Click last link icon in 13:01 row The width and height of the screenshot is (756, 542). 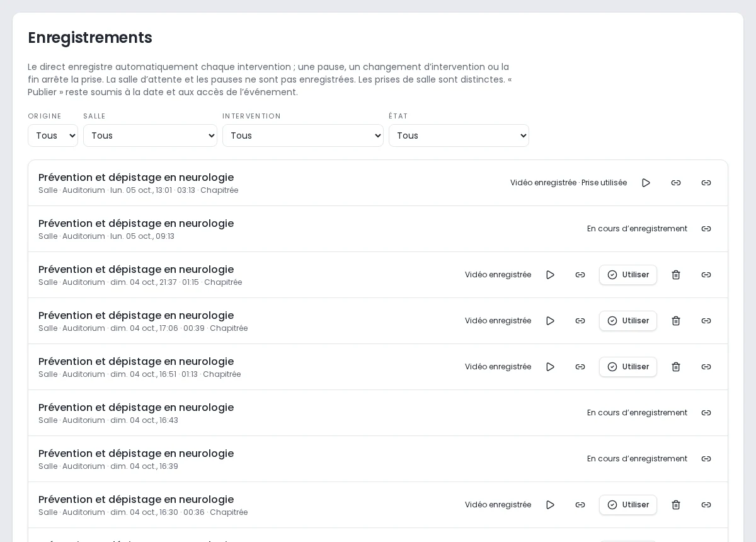pyautogui.click(x=706, y=183)
